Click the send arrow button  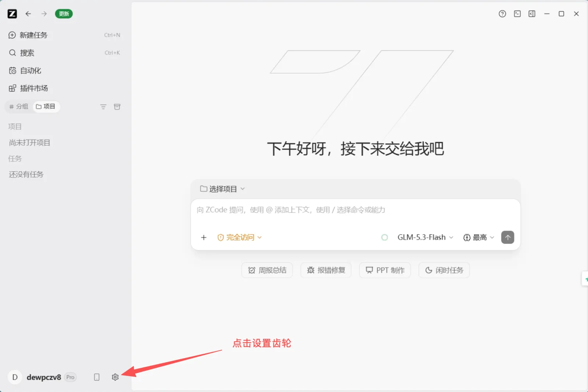[x=508, y=237]
